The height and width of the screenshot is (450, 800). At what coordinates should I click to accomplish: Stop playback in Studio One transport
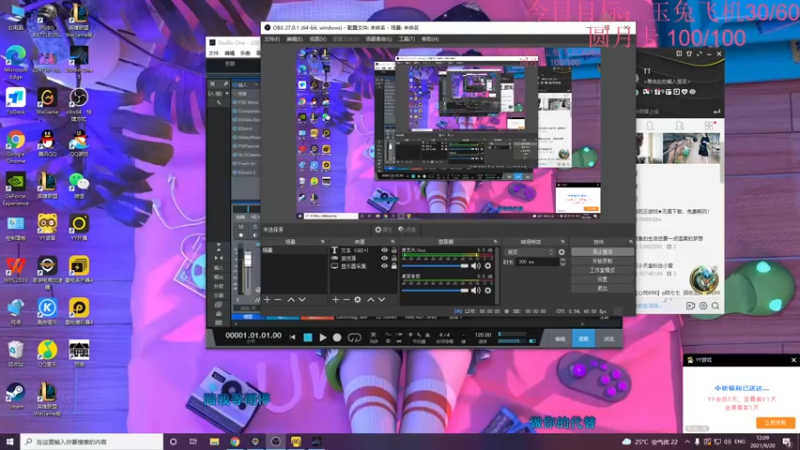[x=308, y=337]
